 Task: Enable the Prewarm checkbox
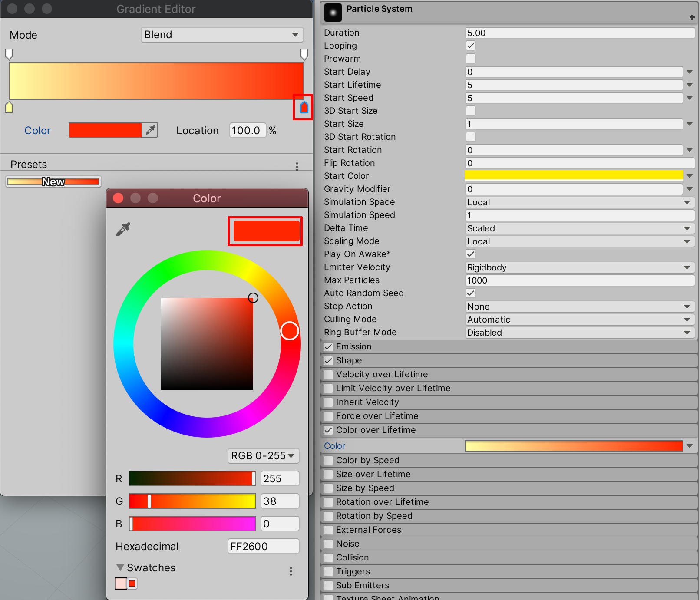[x=471, y=59]
